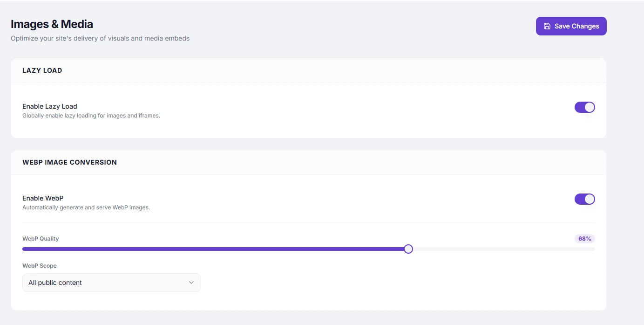Viewport: 644px width, 325px height.
Task: Click the Enable WebP label text
Action: 43,198
